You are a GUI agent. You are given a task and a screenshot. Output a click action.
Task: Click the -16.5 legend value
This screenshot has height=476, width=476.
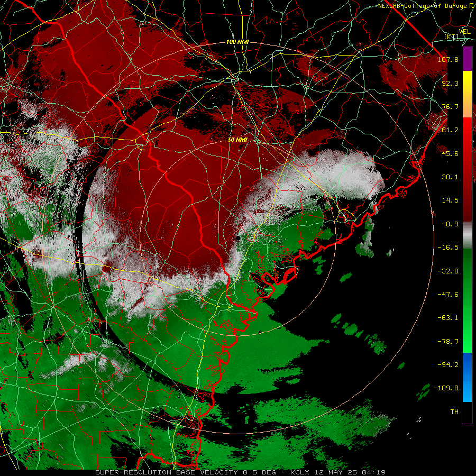coord(448,248)
